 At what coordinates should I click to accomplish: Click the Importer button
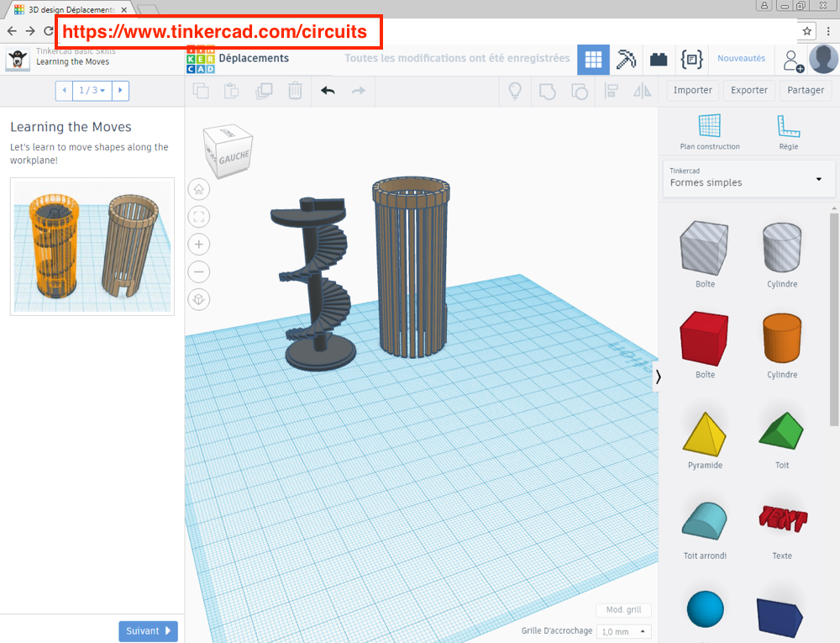click(x=693, y=90)
